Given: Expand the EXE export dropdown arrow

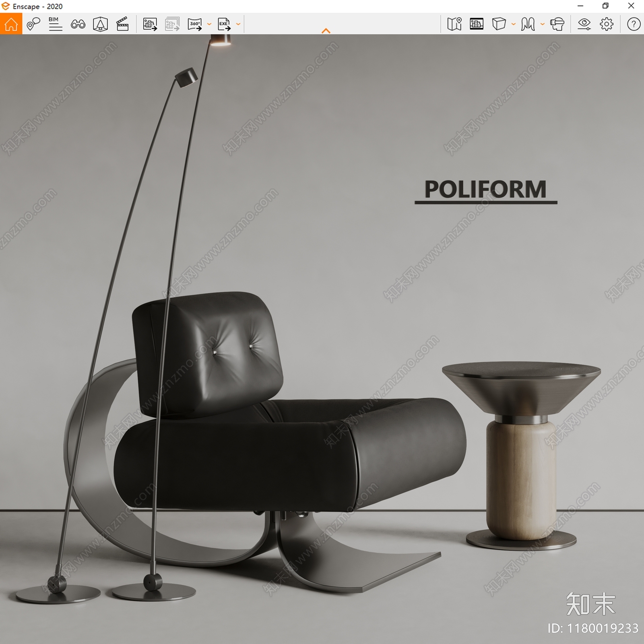Looking at the screenshot, I should 238,24.
